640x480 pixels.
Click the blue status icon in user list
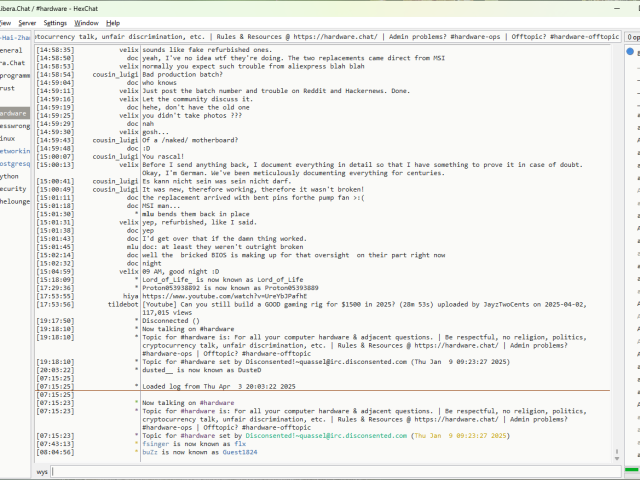click(630, 51)
